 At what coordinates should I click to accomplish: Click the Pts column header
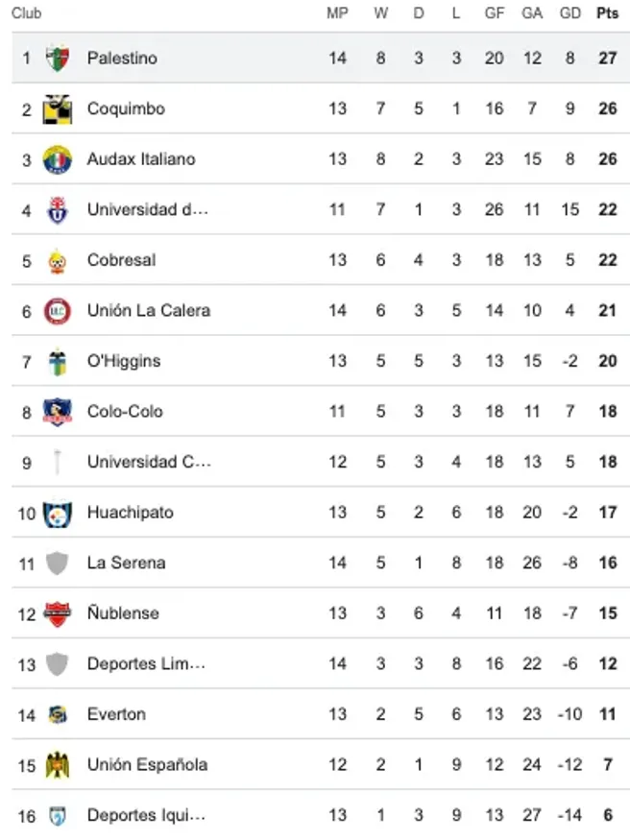607,13
